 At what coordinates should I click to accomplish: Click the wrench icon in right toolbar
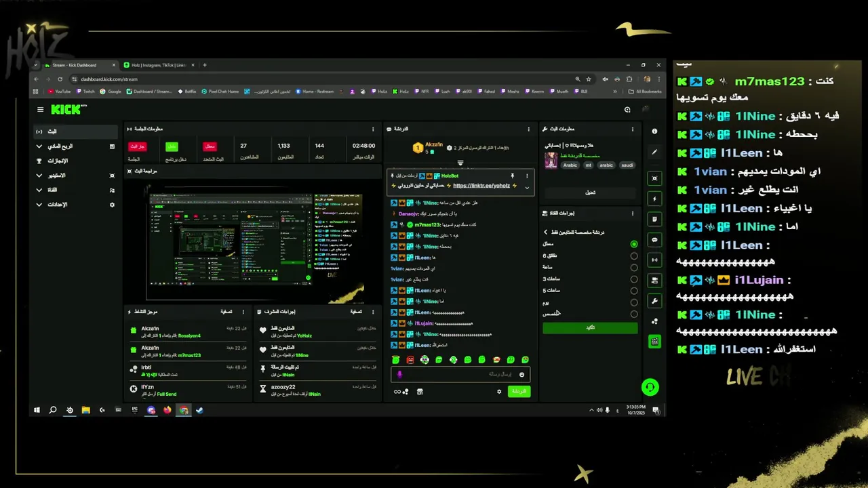click(654, 300)
